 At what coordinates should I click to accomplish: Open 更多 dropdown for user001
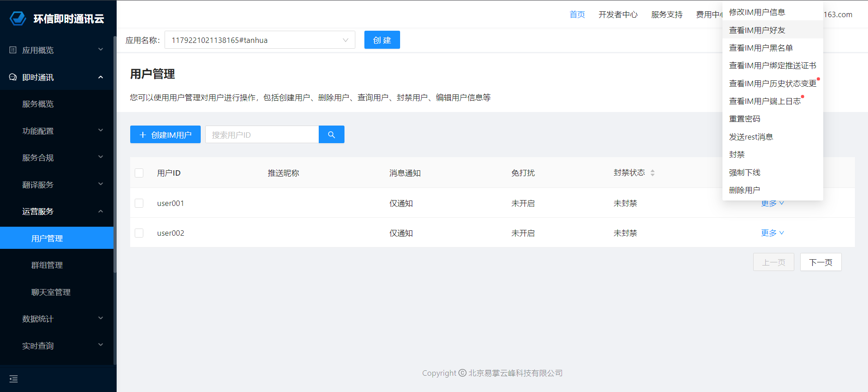[x=772, y=203]
